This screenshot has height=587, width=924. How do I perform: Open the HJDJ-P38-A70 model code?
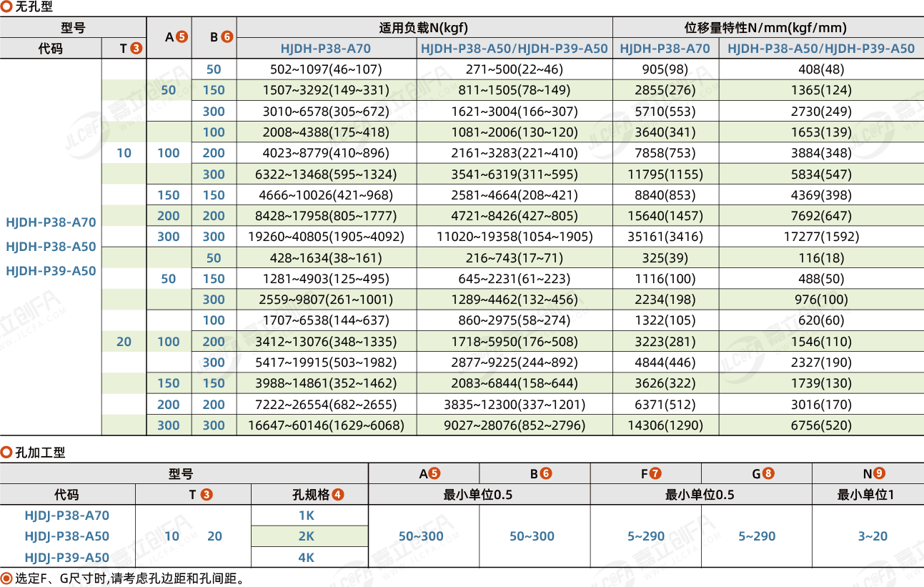coord(67,516)
